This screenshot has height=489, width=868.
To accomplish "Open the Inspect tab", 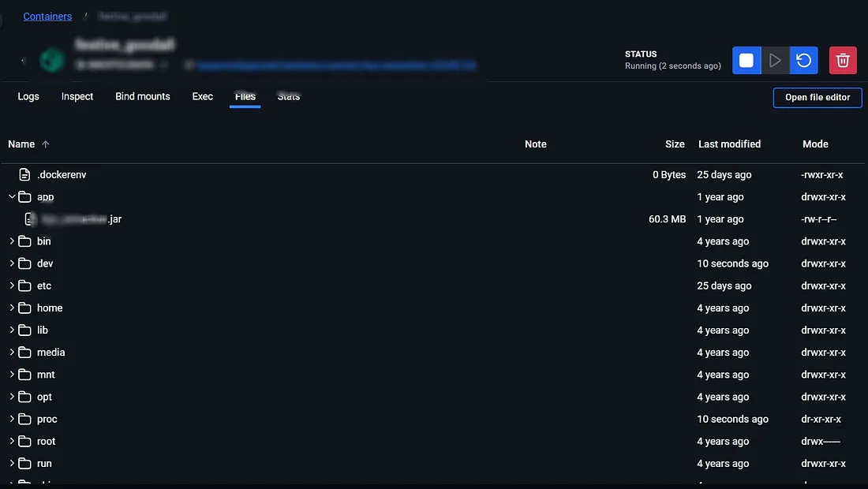I will coord(77,96).
